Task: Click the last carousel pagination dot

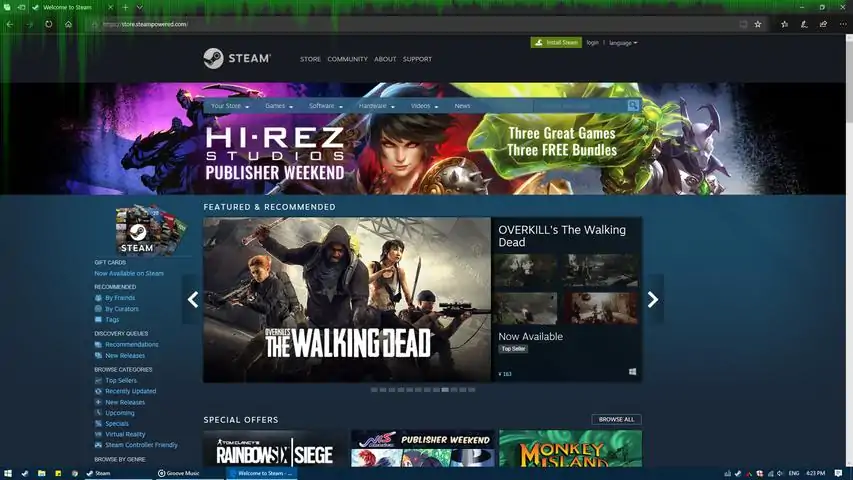Action: (x=472, y=390)
